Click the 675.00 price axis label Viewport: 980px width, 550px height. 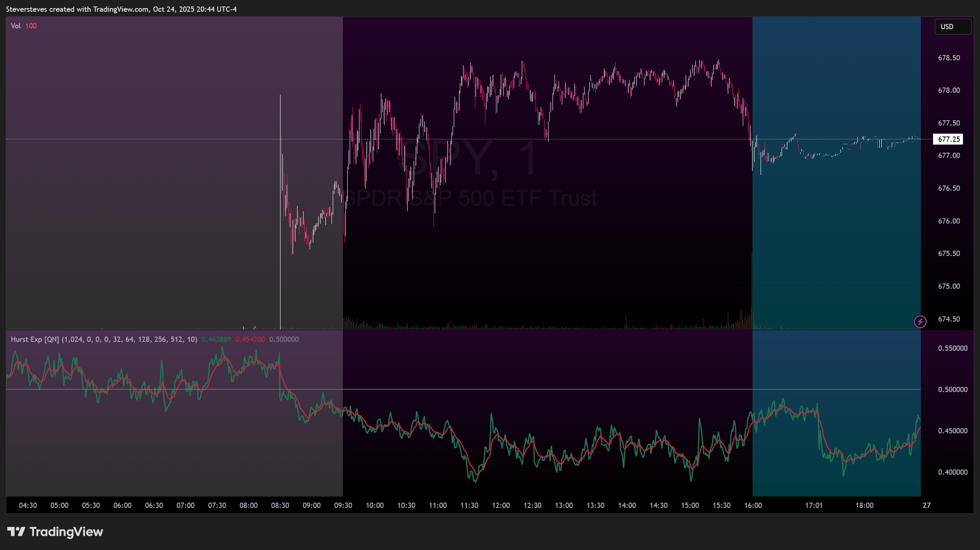[949, 286]
